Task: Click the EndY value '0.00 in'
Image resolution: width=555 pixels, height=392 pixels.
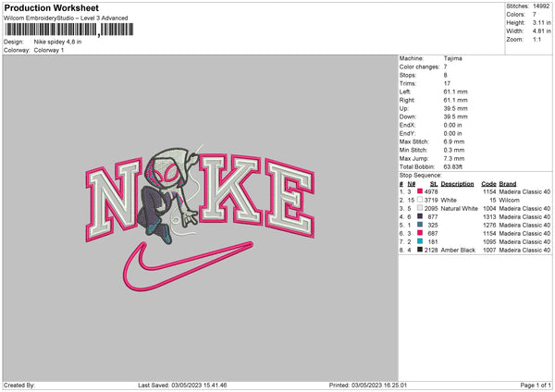Action: (452, 133)
